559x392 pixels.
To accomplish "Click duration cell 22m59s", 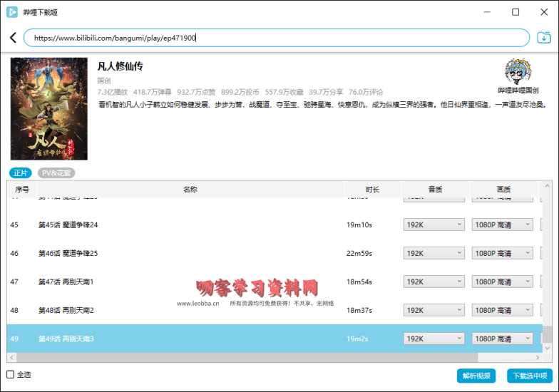I will tap(359, 254).
